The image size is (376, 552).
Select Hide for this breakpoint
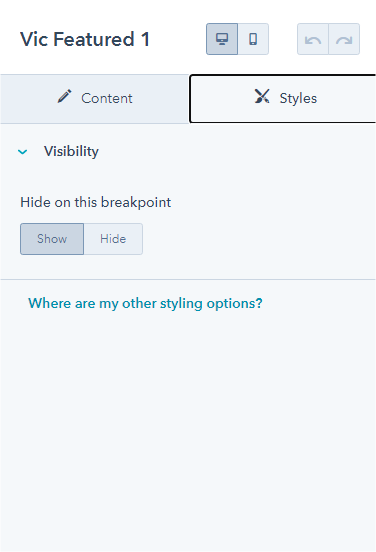click(x=113, y=239)
